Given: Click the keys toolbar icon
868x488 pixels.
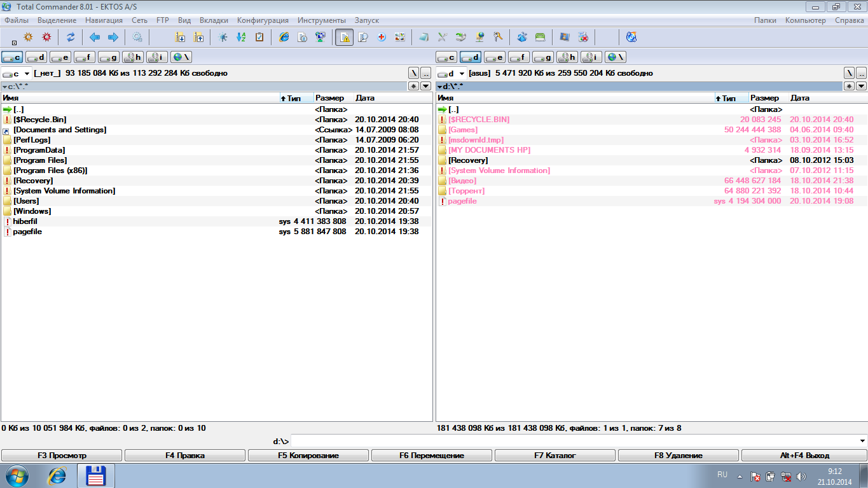Looking at the screenshot, I should [x=498, y=37].
